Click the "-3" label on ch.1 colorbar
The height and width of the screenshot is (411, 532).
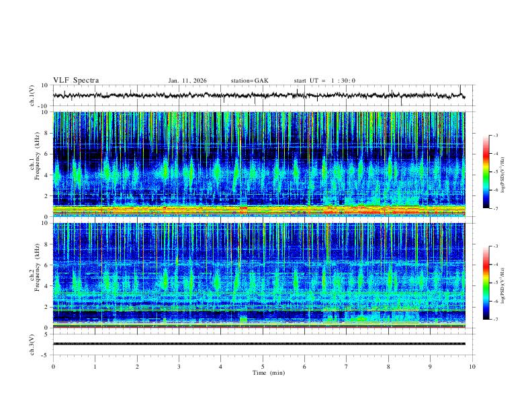pos(496,135)
